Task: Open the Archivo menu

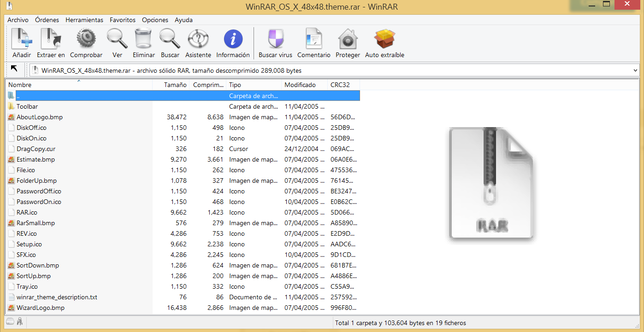Action: (x=18, y=20)
